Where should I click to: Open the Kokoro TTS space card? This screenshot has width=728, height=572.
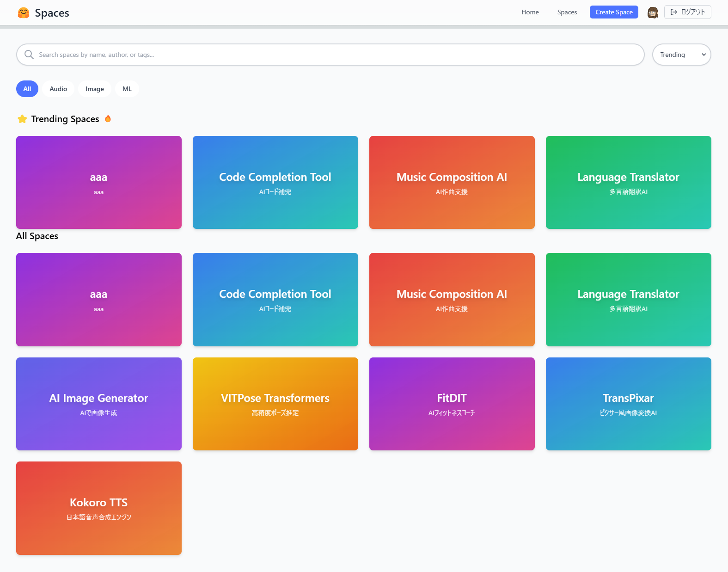[99, 508]
